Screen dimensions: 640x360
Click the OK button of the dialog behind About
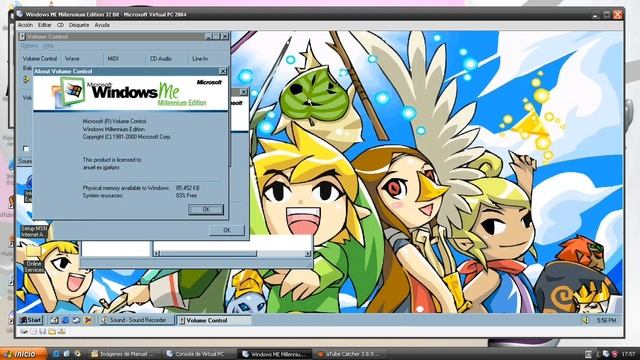pyautogui.click(x=227, y=230)
